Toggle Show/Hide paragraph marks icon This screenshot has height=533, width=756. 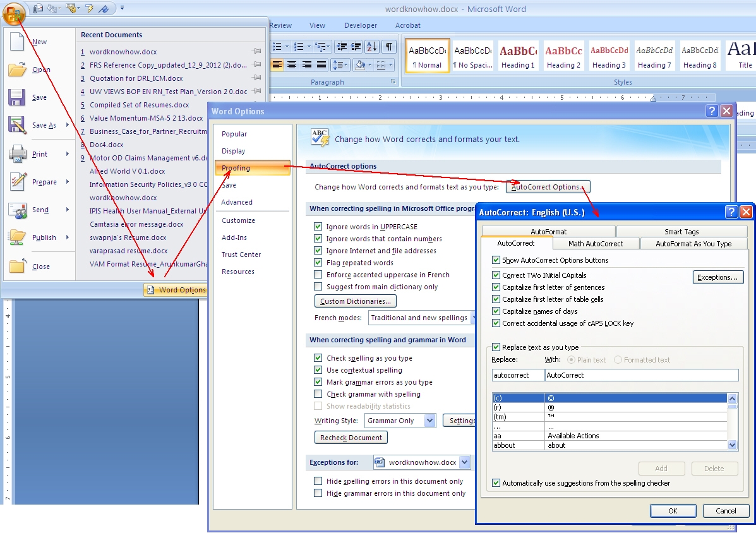(x=388, y=47)
